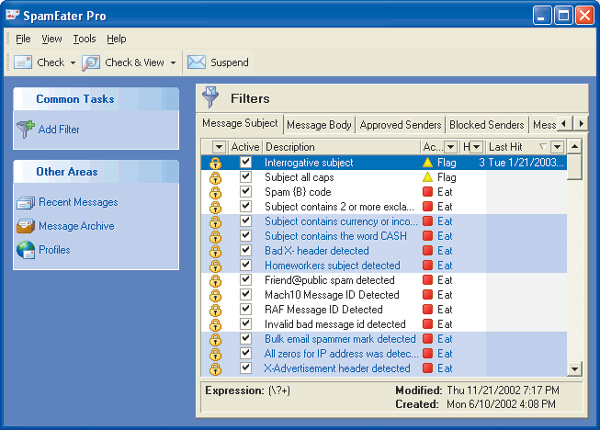
Task: Open the Profiles link
Action: click(x=54, y=250)
